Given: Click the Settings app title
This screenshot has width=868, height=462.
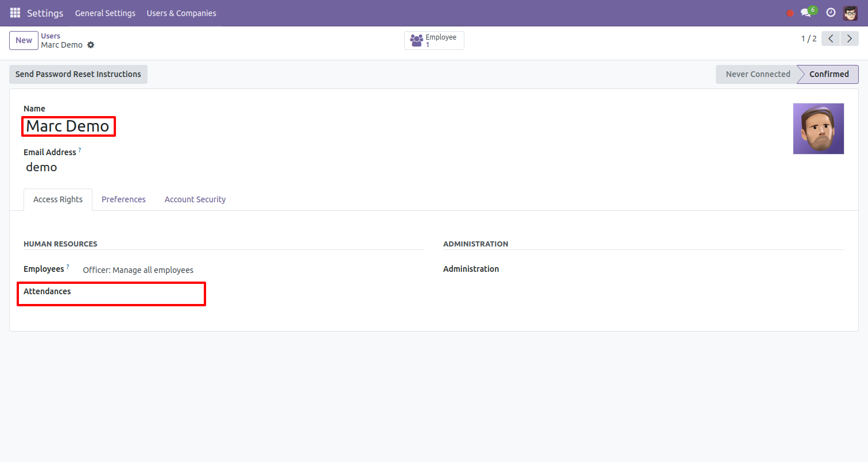Looking at the screenshot, I should [x=45, y=13].
